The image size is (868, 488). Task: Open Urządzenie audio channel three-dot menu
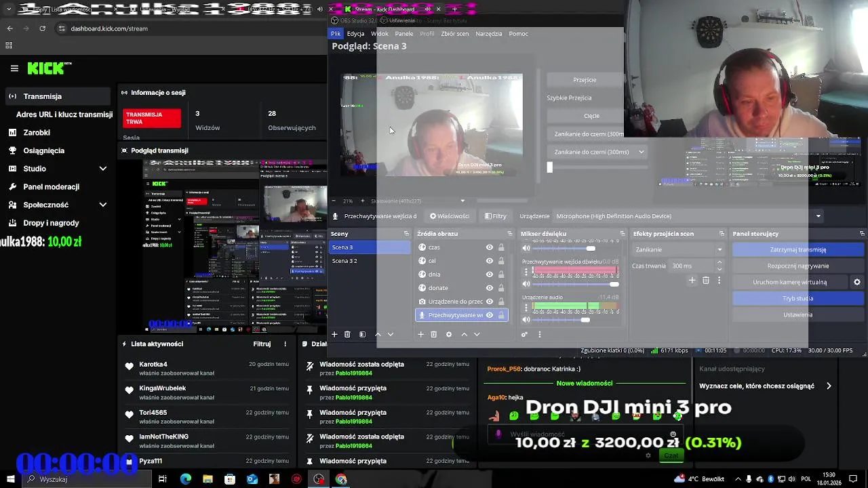[x=526, y=306]
